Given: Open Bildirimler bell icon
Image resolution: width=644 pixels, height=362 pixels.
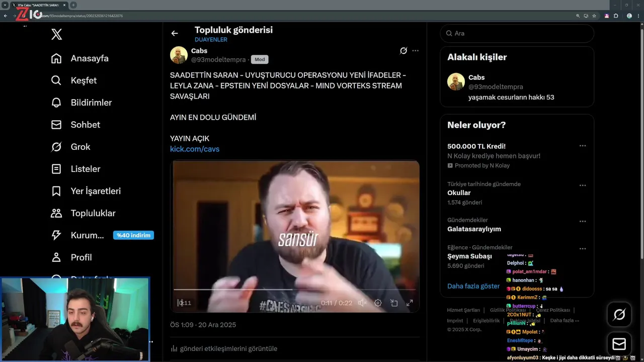Looking at the screenshot, I should pyautogui.click(x=56, y=103).
